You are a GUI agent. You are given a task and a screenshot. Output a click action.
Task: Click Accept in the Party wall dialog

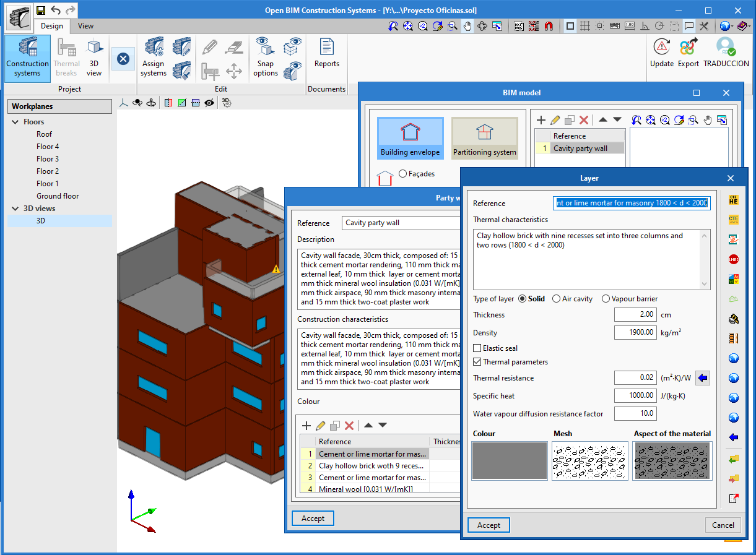coord(313,518)
